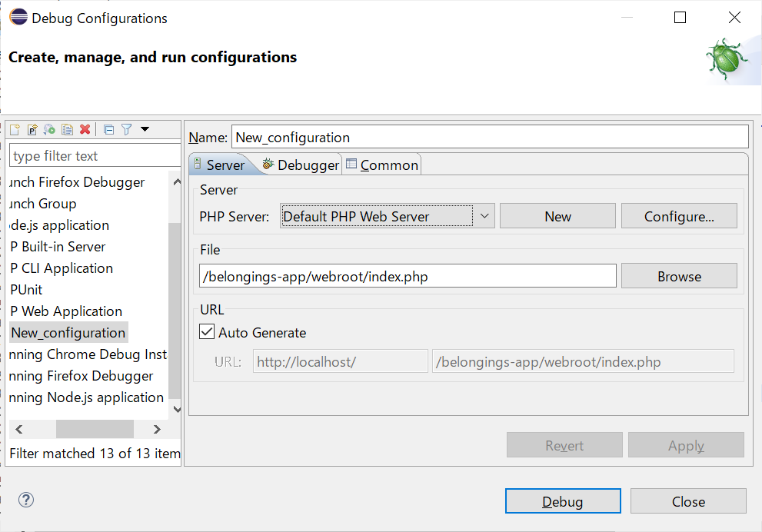Image resolution: width=762 pixels, height=532 pixels.
Task: Collapse all configurations in the tree
Action: [x=109, y=130]
